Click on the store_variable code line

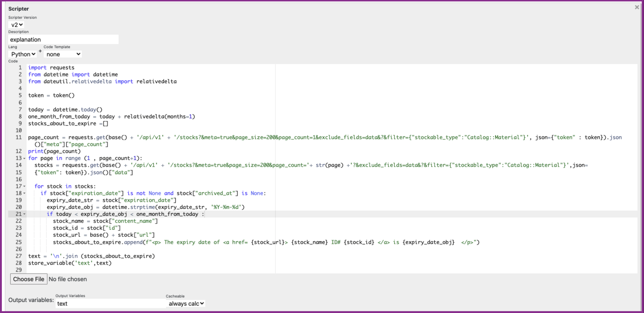pos(70,263)
